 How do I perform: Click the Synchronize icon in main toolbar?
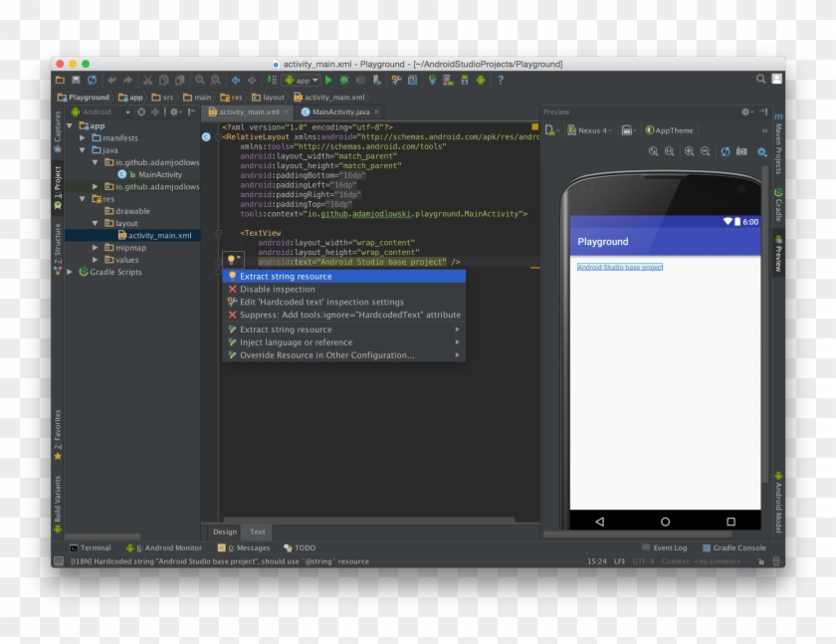point(93,80)
